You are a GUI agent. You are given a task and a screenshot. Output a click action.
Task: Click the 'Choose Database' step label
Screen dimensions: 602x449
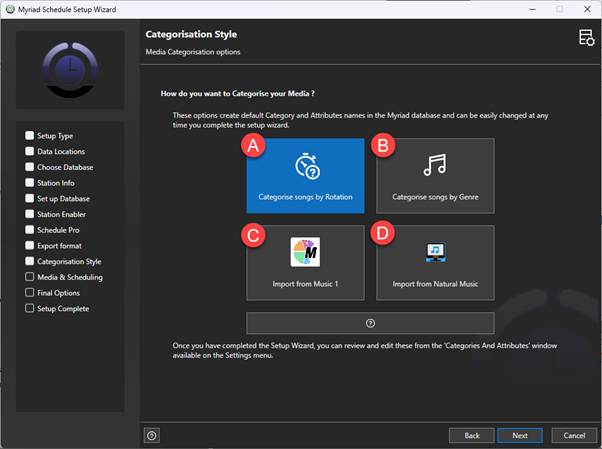point(65,167)
